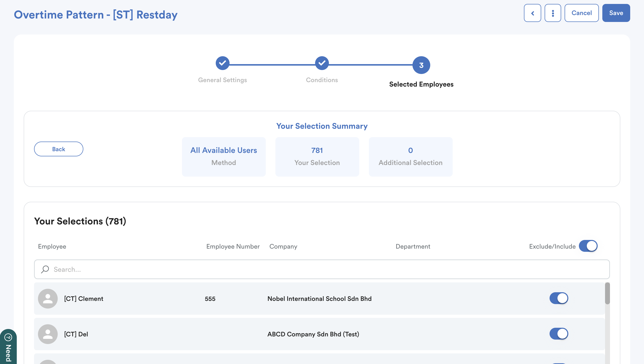
Task: Click [CT] Del's avatar icon
Action: coord(48,334)
